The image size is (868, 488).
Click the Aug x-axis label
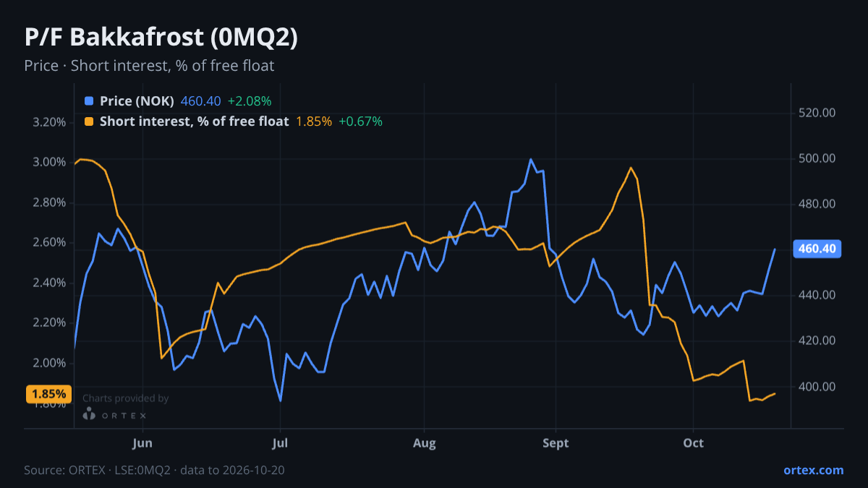424,443
